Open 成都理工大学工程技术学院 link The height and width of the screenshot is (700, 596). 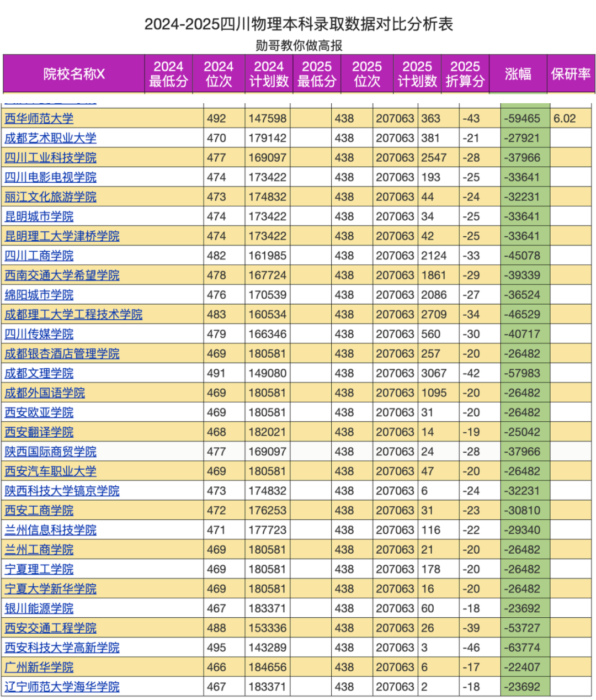(x=73, y=315)
